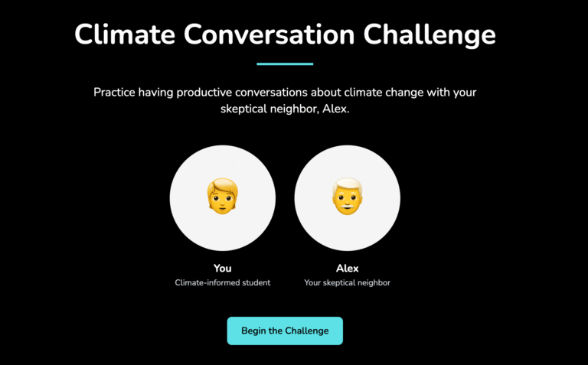Click the "skeptical neighbor, Alex." description line
This screenshot has height=365, width=588.
pos(285,109)
